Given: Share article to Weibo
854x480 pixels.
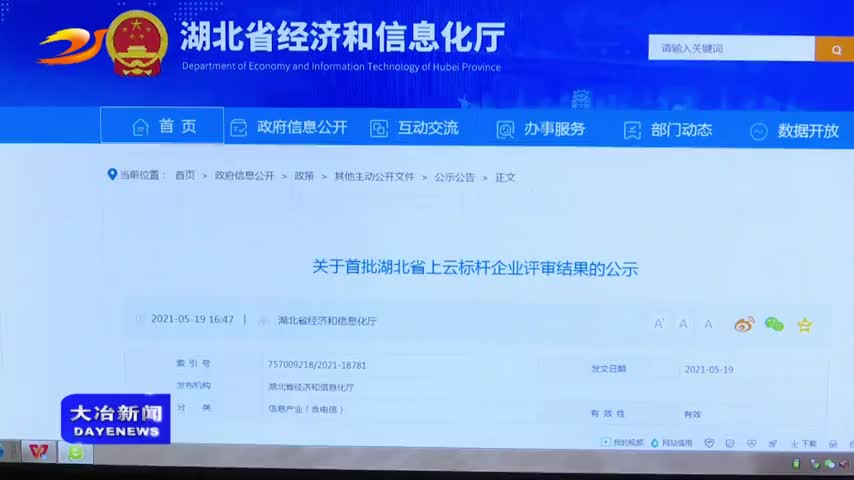Looking at the screenshot, I should 744,324.
